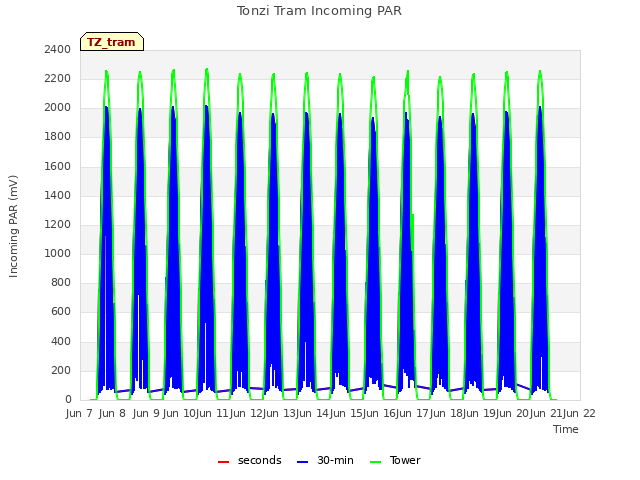Click the 1400 y-axis tick label

[x=58, y=195]
